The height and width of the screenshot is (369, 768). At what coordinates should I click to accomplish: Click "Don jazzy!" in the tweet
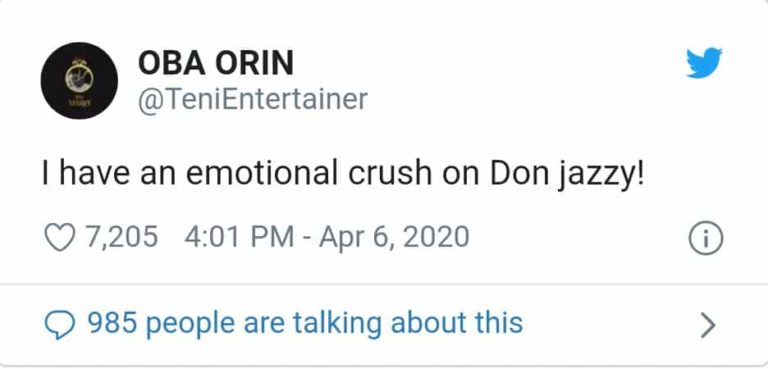(568, 174)
